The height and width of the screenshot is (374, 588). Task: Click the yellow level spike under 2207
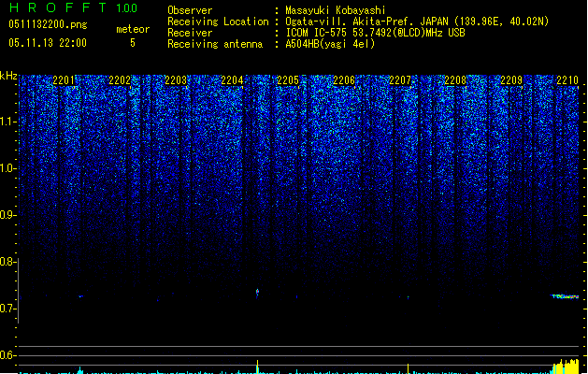[408, 368]
